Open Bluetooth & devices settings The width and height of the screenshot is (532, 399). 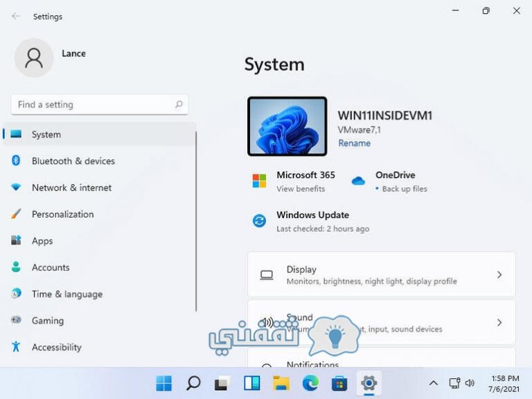99,161
